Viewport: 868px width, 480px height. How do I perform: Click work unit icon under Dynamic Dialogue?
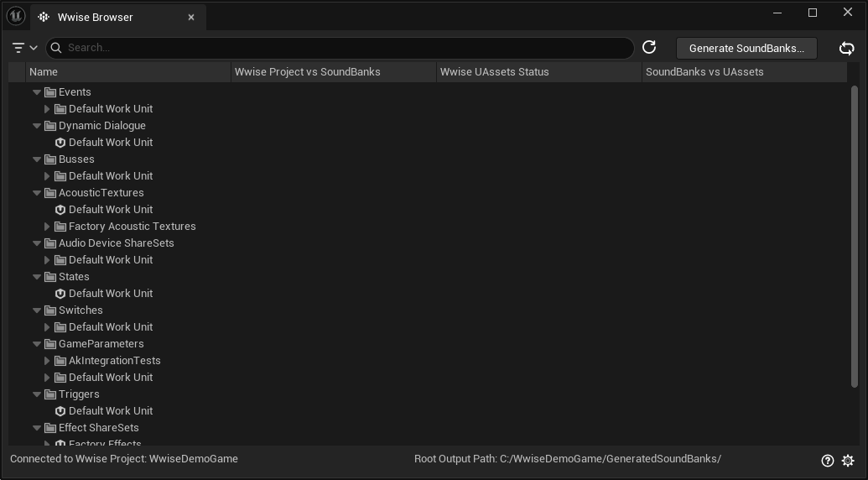tap(60, 143)
